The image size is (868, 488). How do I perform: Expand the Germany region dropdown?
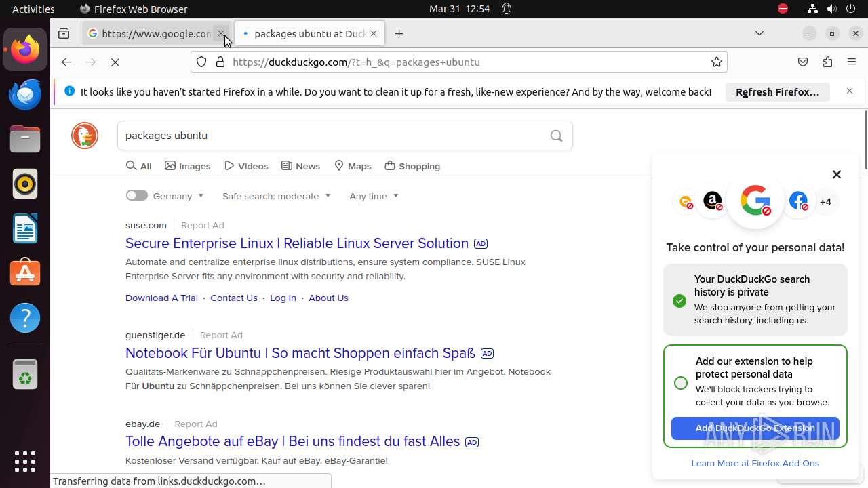tap(178, 196)
